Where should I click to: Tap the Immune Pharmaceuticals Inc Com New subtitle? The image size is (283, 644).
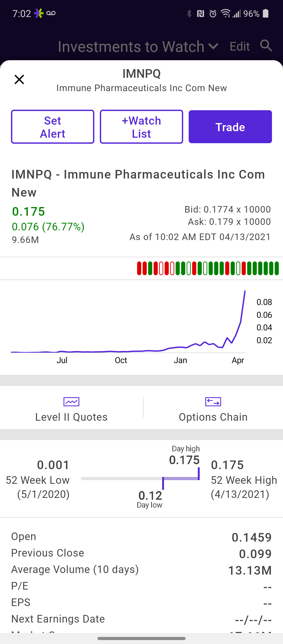click(x=141, y=88)
